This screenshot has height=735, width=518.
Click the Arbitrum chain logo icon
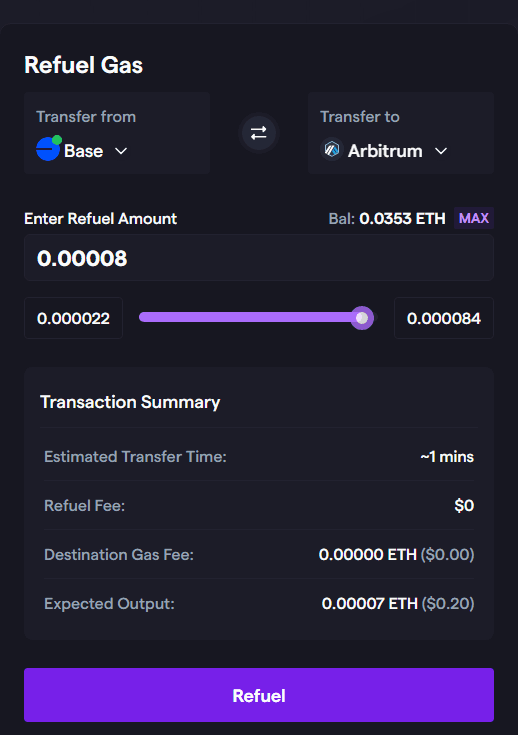pyautogui.click(x=332, y=150)
